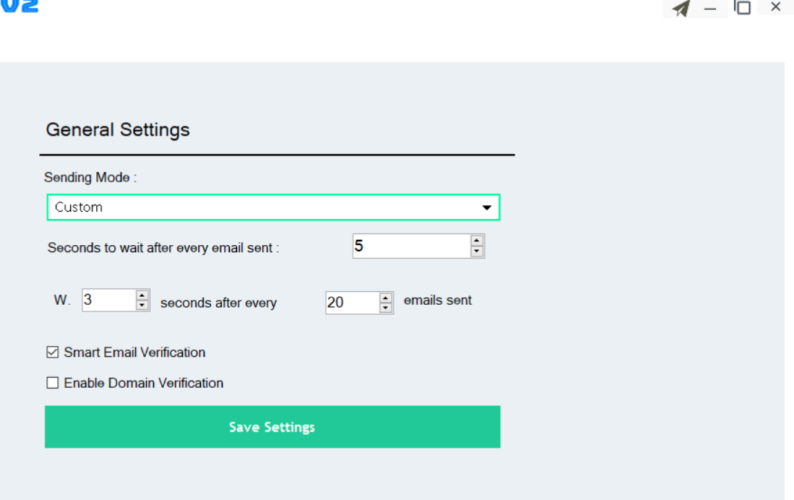794x500 pixels.
Task: Raise the emails sent count spinner
Action: 386,297
